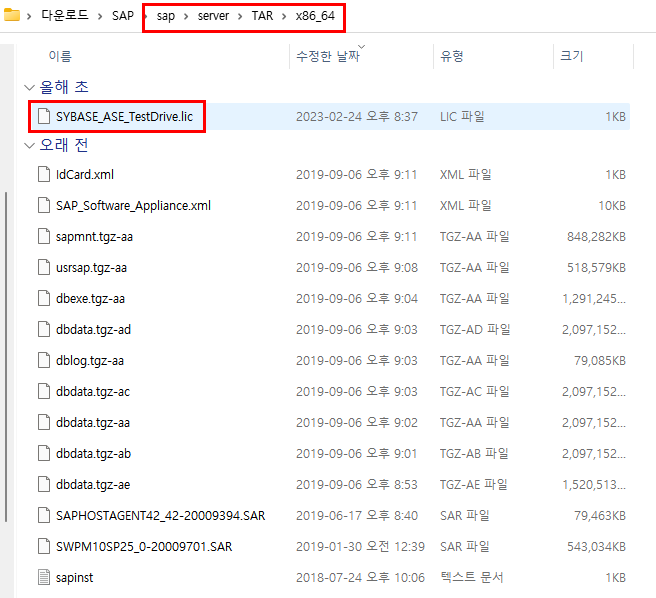Select the dbdata.tgz-ac file icon
Viewport: 656px width, 598px height.
(x=44, y=391)
